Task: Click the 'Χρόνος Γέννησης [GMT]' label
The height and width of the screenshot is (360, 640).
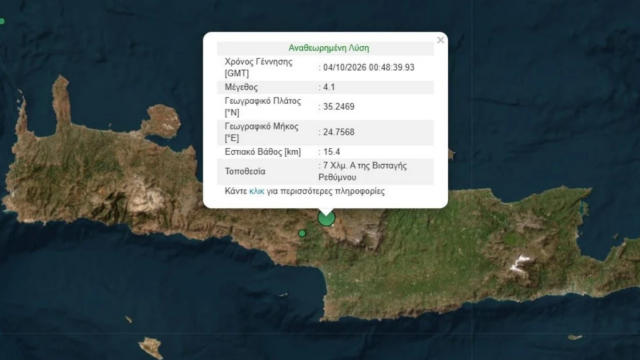Action: coord(258,67)
